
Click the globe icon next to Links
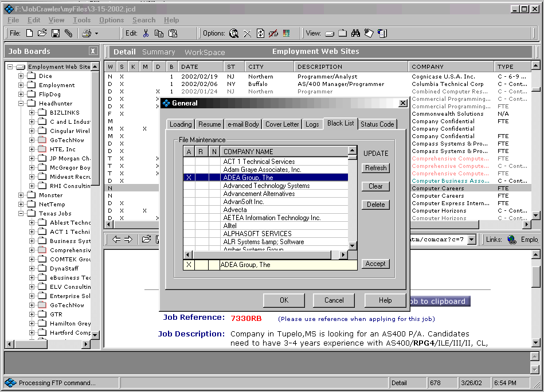512,240
